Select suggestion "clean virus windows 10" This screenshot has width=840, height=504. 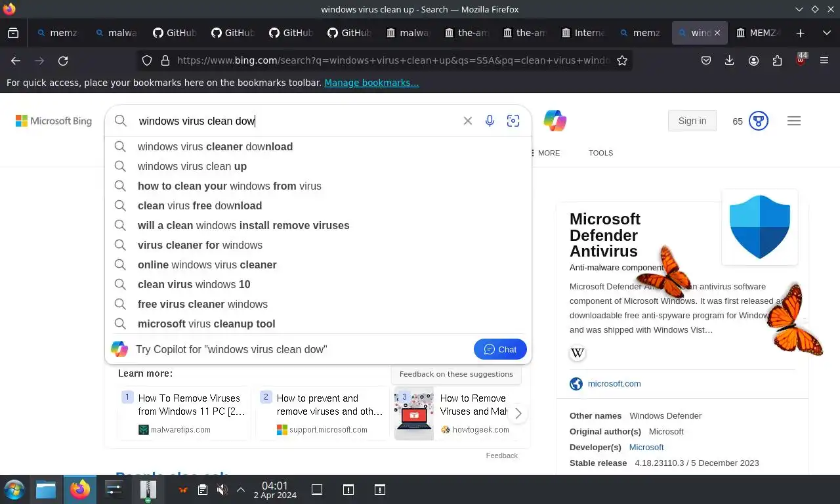318,284
